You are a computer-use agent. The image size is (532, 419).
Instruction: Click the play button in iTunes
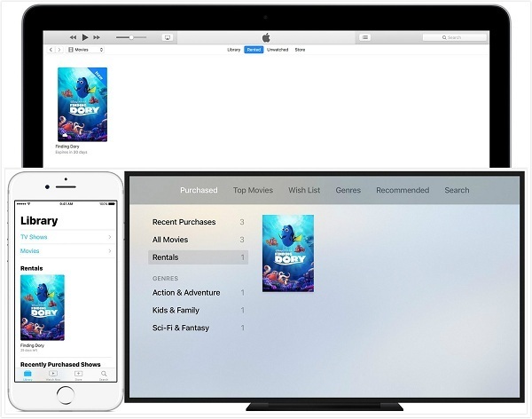coord(85,37)
